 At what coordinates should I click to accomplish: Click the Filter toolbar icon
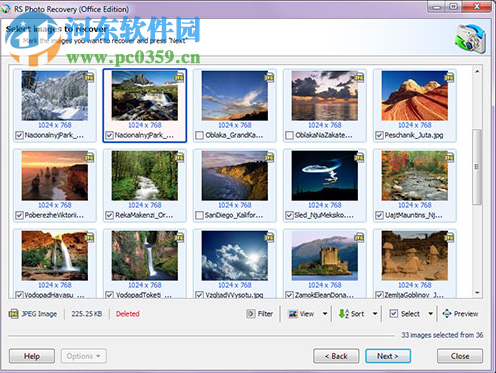[x=250, y=314]
